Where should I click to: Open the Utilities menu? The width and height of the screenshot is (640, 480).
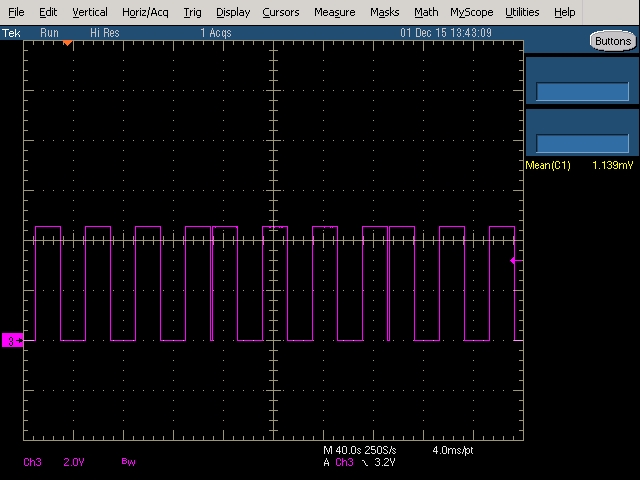pos(522,12)
